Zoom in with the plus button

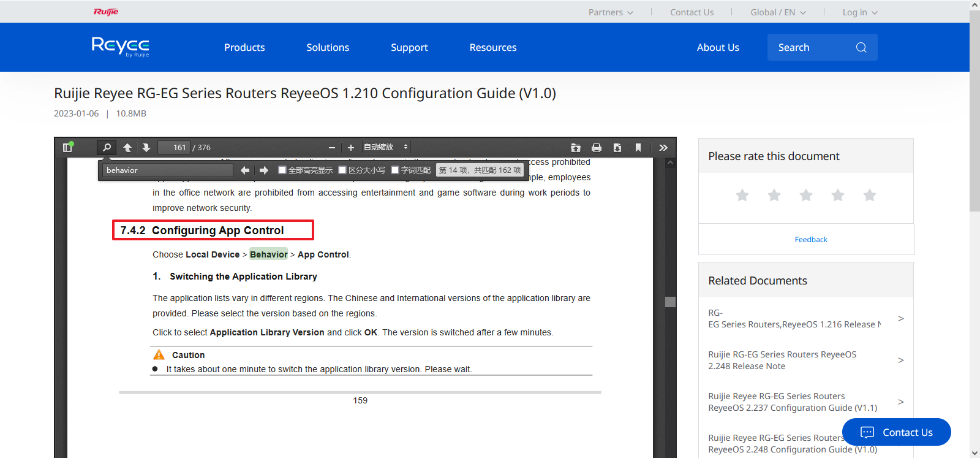(x=351, y=147)
